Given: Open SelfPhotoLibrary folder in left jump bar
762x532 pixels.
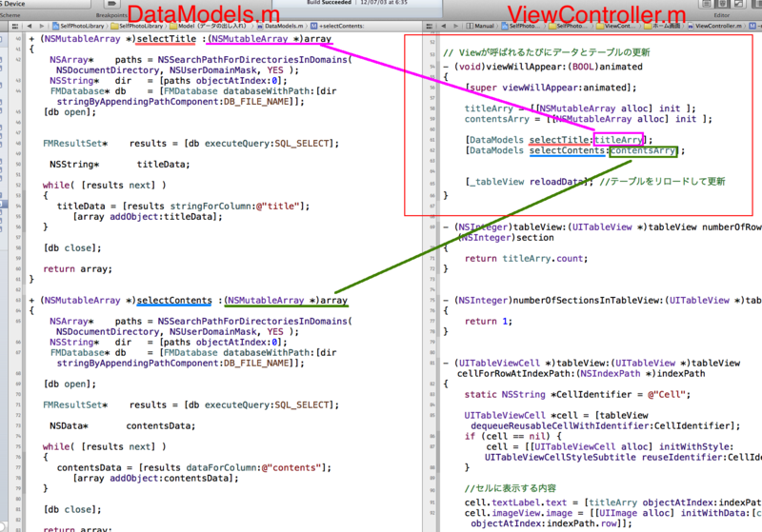Looking at the screenshot, I should [138, 26].
